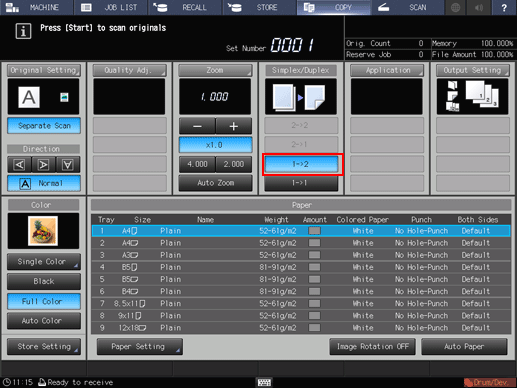
Task: Select 1->1 simplex mode
Action: point(301,183)
